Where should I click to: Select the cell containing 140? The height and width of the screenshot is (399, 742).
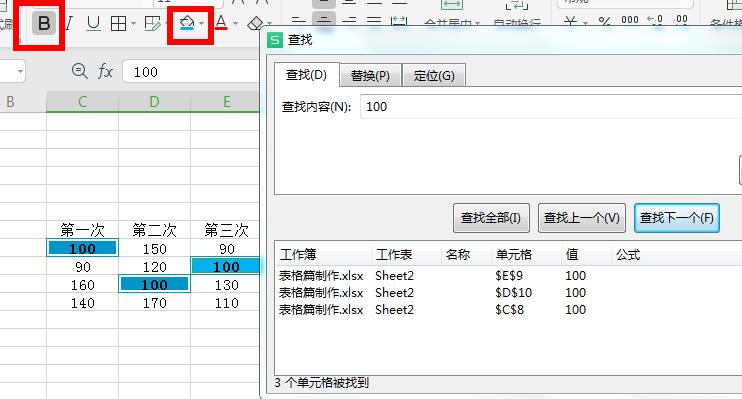tap(82, 302)
